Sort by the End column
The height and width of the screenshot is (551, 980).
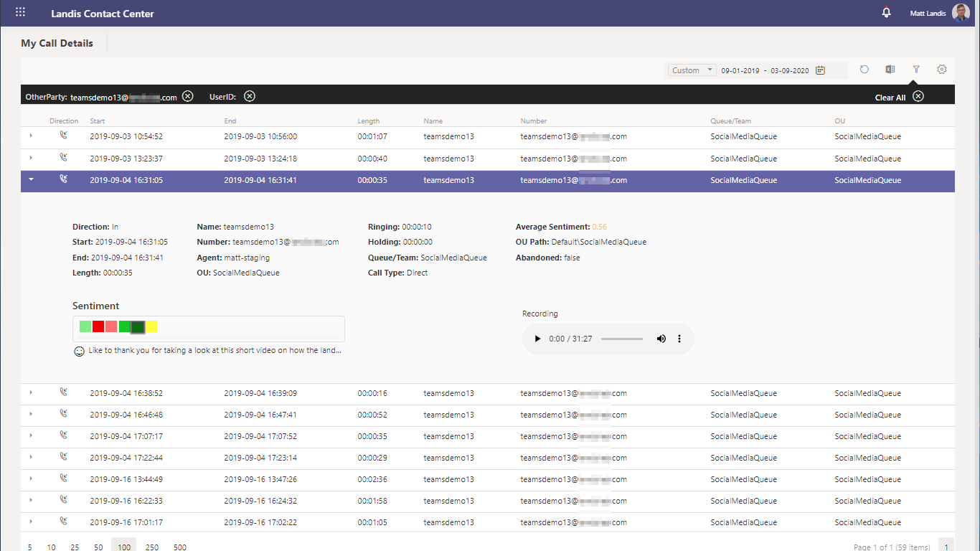tap(230, 121)
